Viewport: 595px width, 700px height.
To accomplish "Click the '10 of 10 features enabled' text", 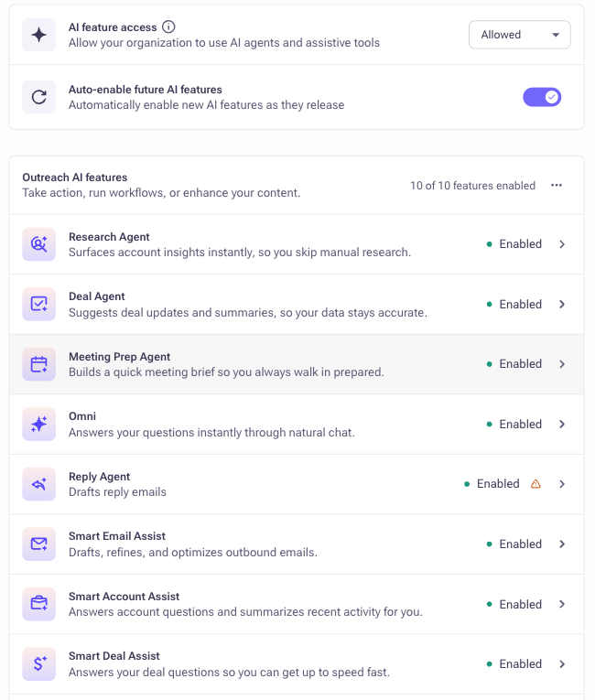I will point(472,185).
